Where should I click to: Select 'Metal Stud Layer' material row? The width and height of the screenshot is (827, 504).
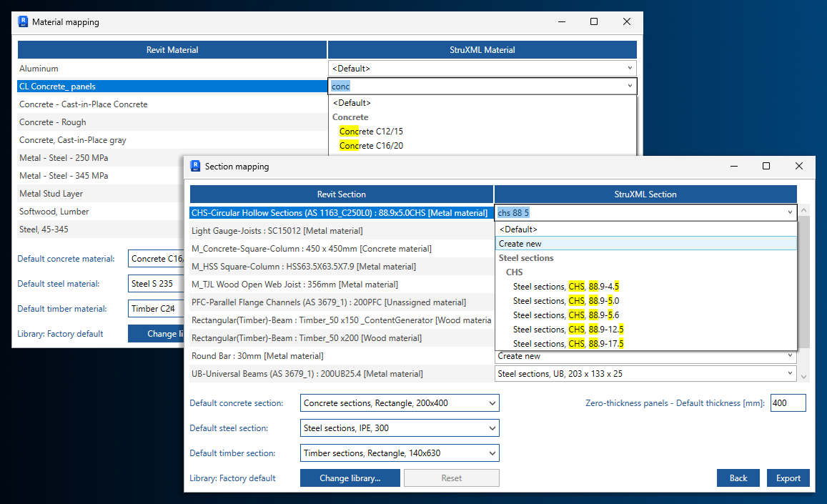pyautogui.click(x=100, y=194)
